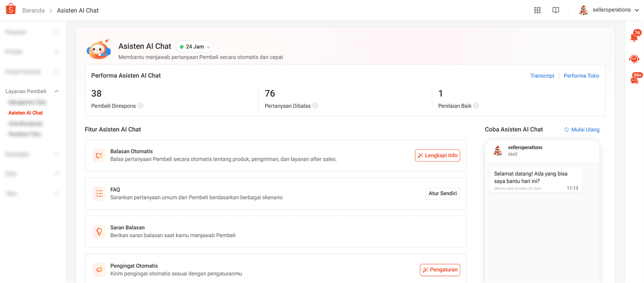Click the Pengingat Otomatis megaphone icon

pos(99,269)
